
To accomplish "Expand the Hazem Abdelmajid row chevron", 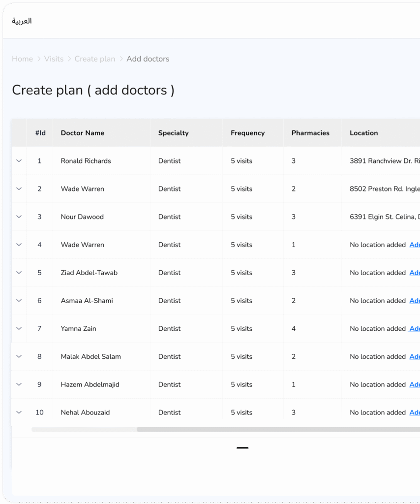I will pos(19,384).
